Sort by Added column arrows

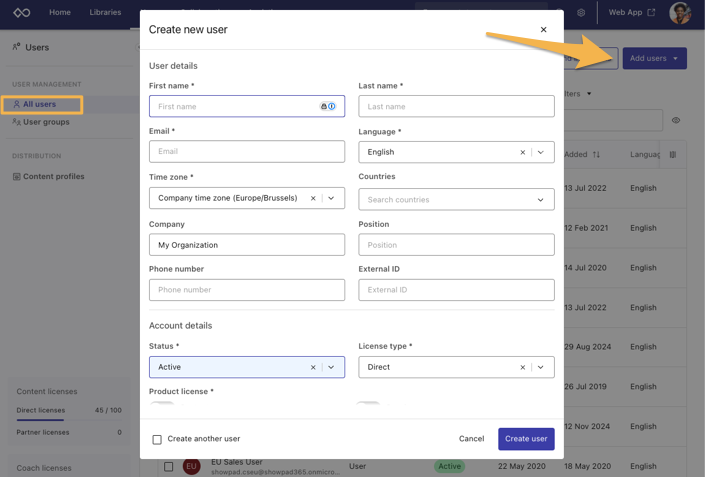tap(596, 155)
